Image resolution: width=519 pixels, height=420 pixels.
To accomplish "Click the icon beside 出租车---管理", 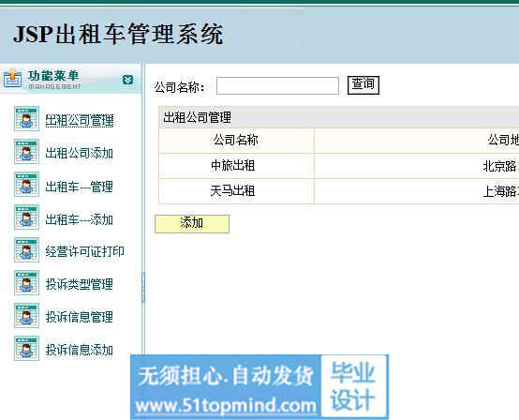I will (x=26, y=185).
